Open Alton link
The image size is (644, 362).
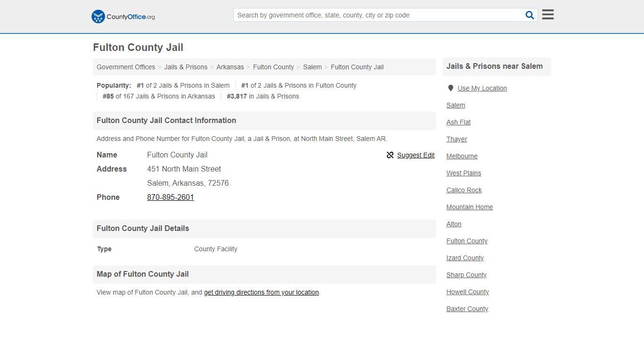[454, 224]
